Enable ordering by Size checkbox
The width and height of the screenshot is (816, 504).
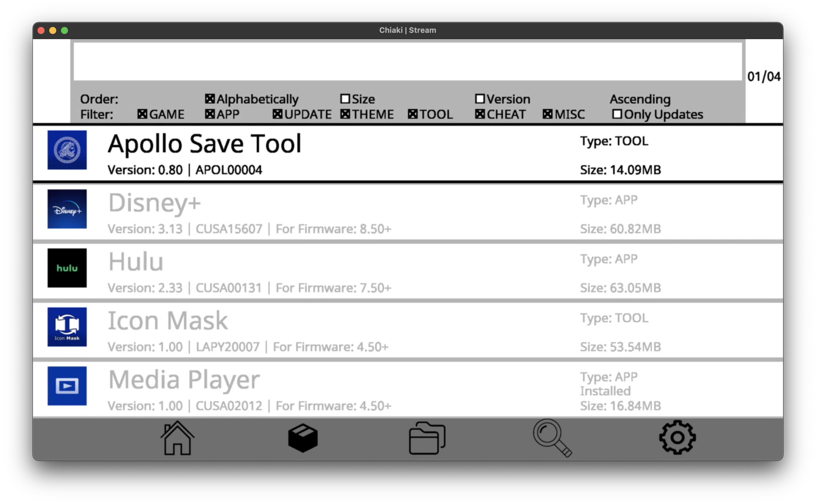pyautogui.click(x=345, y=99)
